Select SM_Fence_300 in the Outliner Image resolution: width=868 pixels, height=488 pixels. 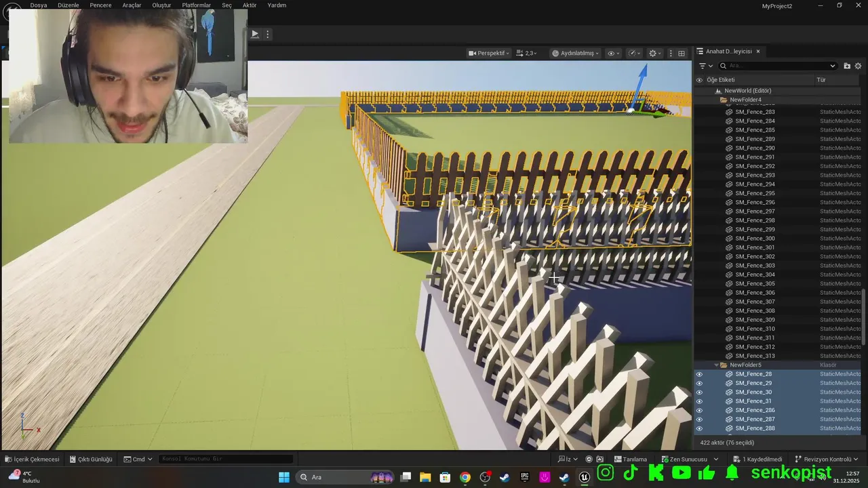[x=755, y=239]
